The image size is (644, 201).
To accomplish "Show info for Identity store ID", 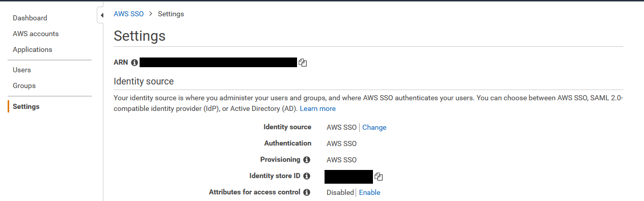I will click(x=307, y=176).
